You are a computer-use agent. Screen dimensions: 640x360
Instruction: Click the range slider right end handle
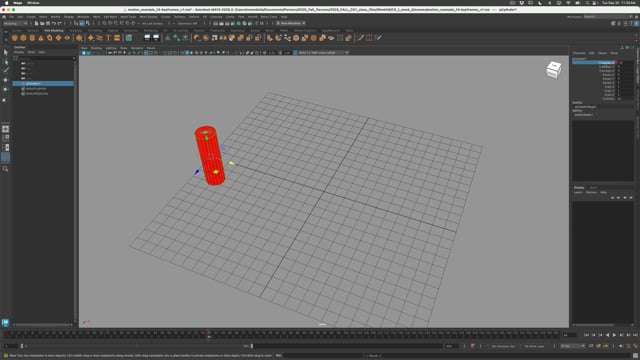(x=252, y=346)
